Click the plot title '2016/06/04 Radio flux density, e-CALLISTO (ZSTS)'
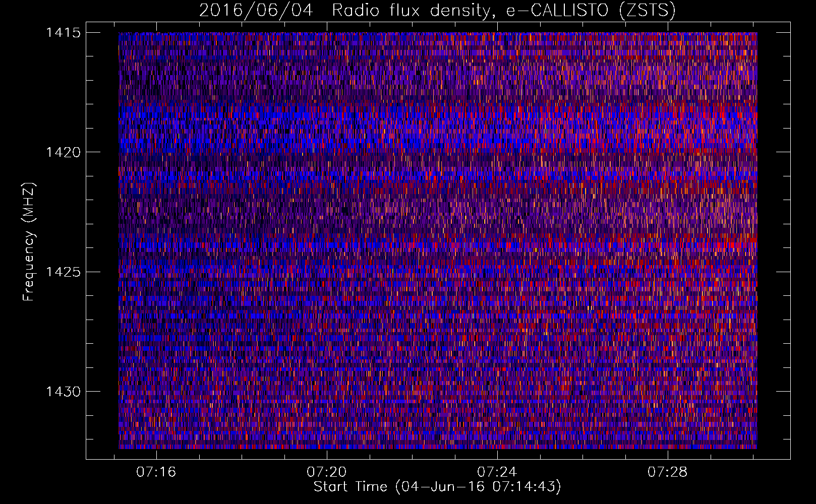Viewport: 816px width, 504px height. pos(437,11)
